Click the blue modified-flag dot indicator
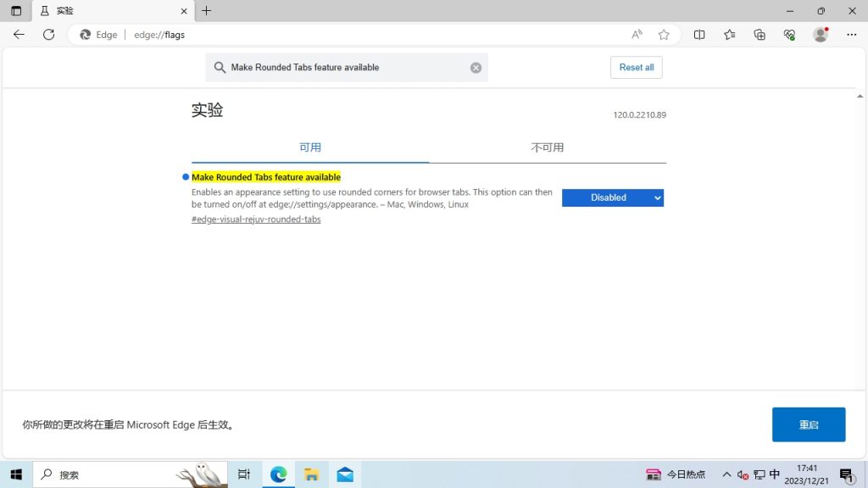868x488 pixels. point(186,177)
